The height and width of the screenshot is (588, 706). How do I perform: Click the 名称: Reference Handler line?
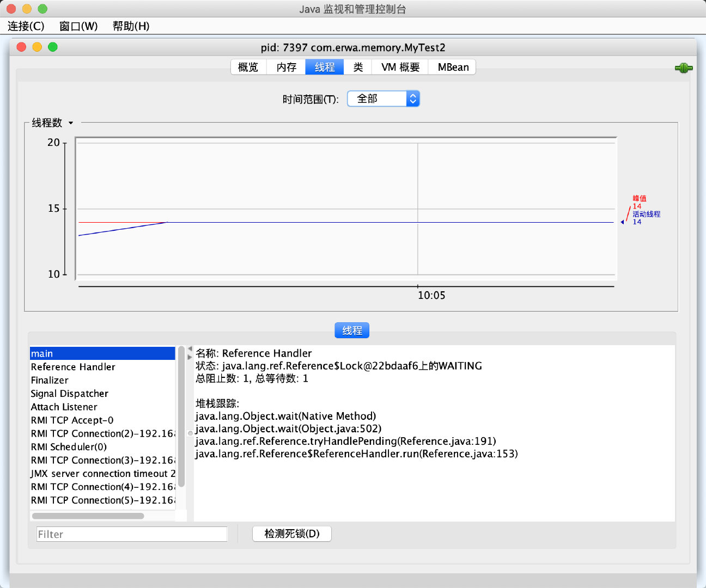click(254, 353)
